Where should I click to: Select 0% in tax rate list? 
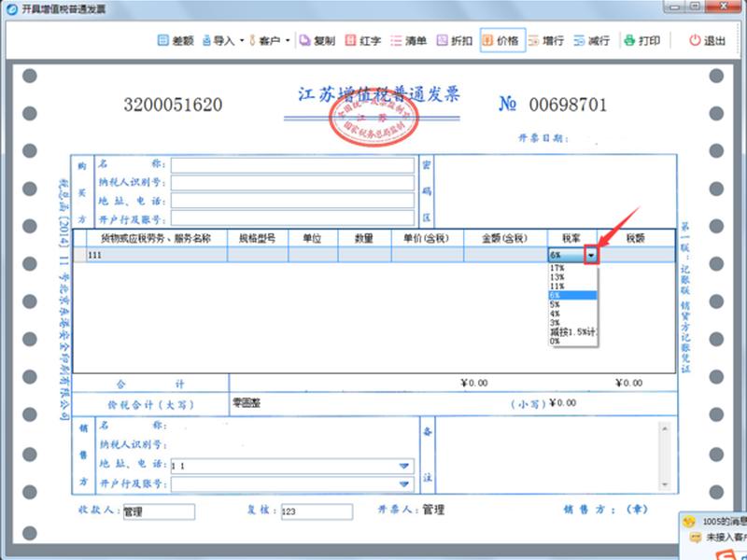click(x=572, y=341)
